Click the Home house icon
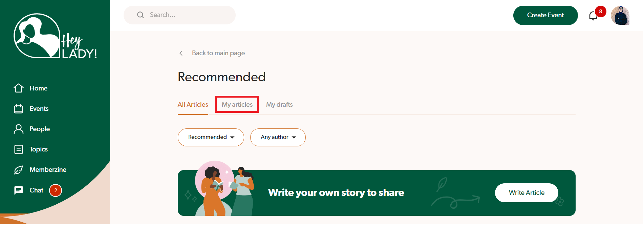The image size is (644, 225). (x=19, y=88)
